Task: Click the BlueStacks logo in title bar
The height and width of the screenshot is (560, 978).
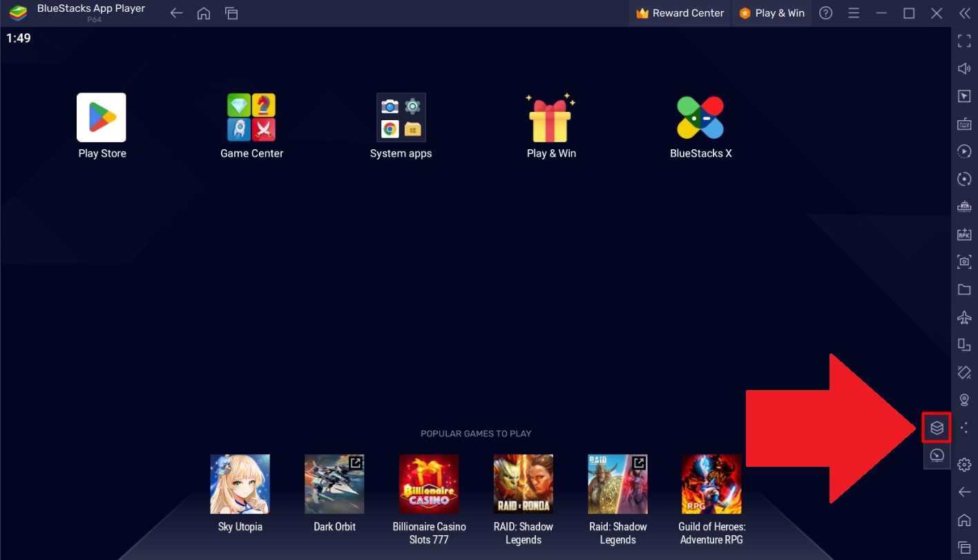Action: pos(18,13)
